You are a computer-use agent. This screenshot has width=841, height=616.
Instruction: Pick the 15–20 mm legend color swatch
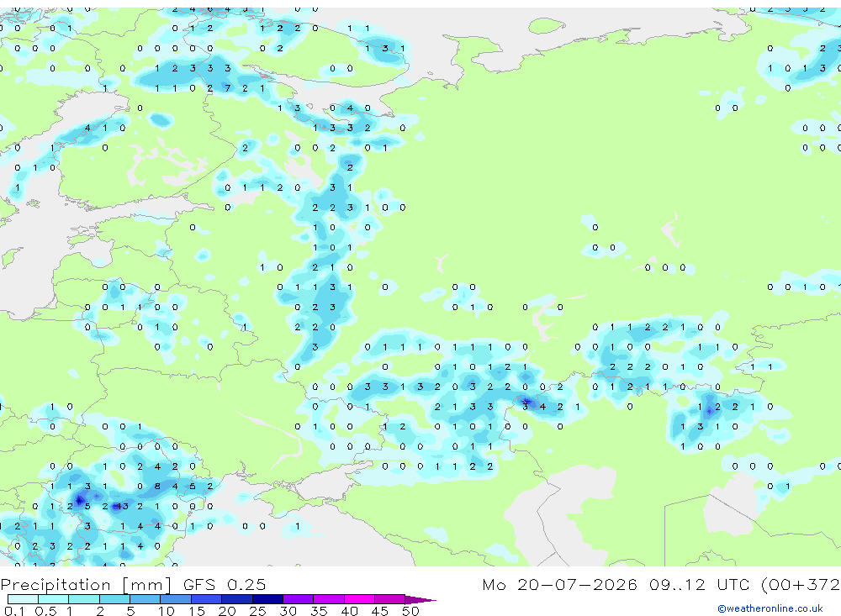point(207,599)
